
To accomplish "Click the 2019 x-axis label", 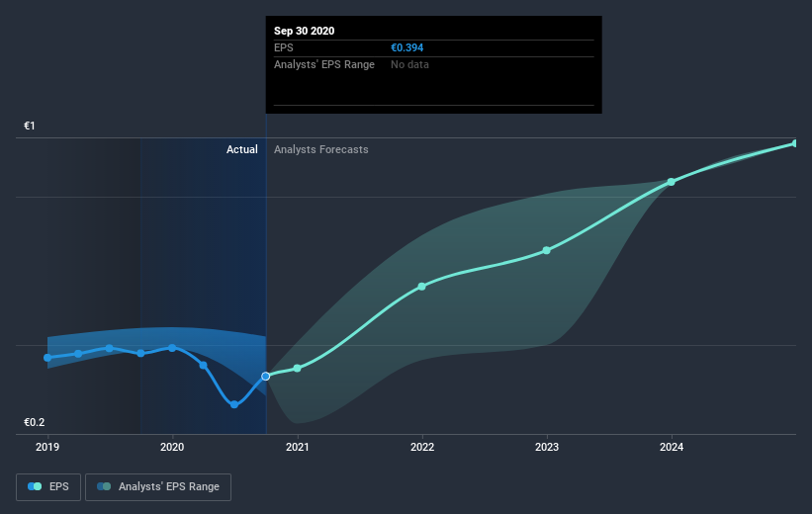I will pyautogui.click(x=47, y=447).
